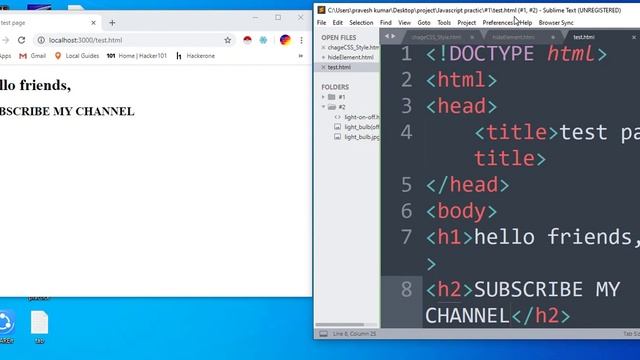The width and height of the screenshot is (640, 360).
Task: View site information icon beside localhost URL
Action: (x=41, y=40)
